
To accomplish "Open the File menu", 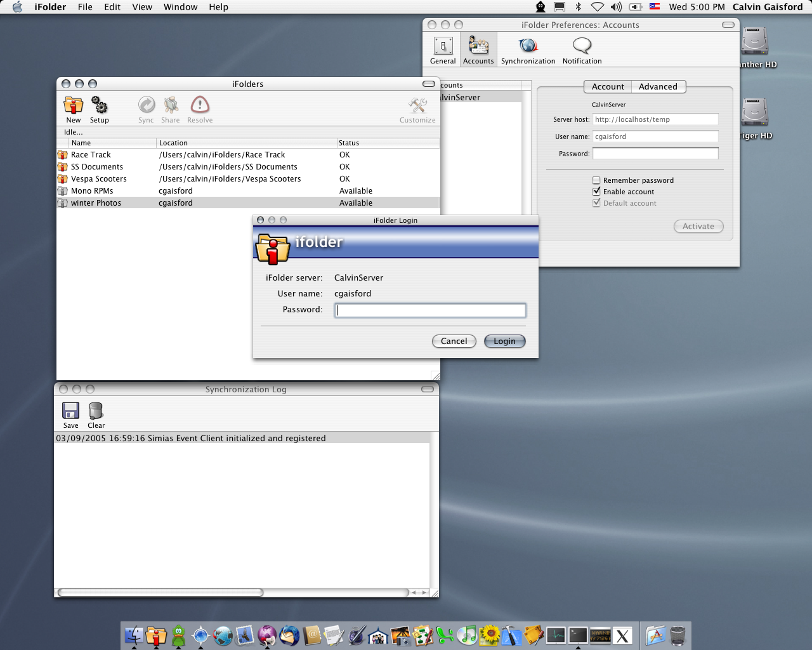I will 85,7.
